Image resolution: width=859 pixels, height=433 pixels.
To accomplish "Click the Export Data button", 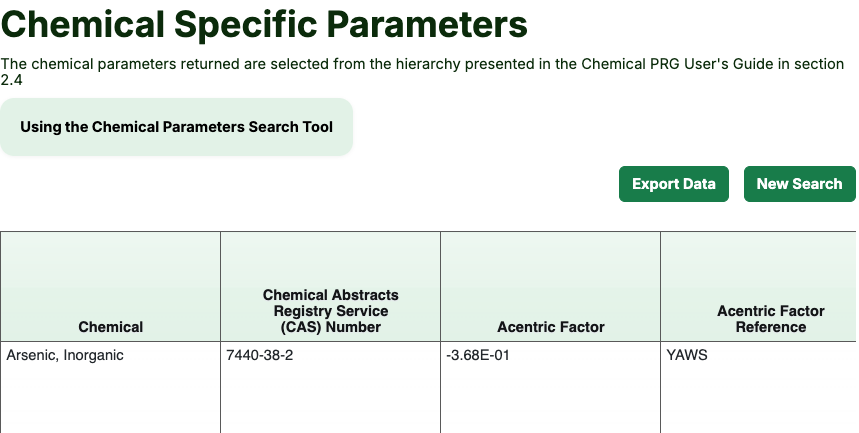I will coord(673,184).
